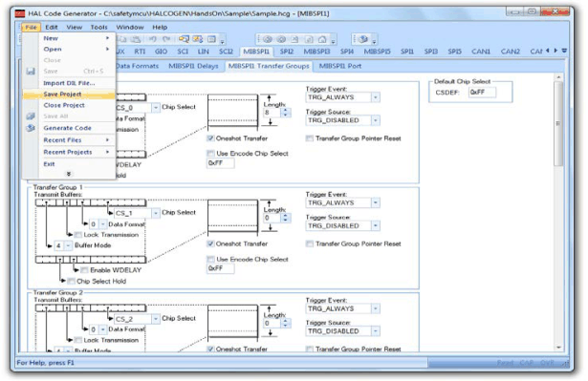
Task: Open topmost Trigger Source TRG_DISABLED dropdown
Action: point(376,120)
